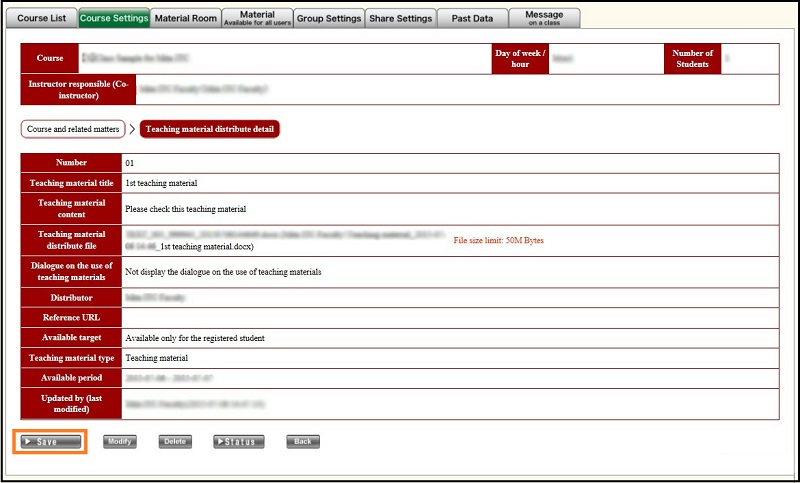Open the Material Room tab
Image resolution: width=800 pixels, height=483 pixels.
pyautogui.click(x=185, y=18)
